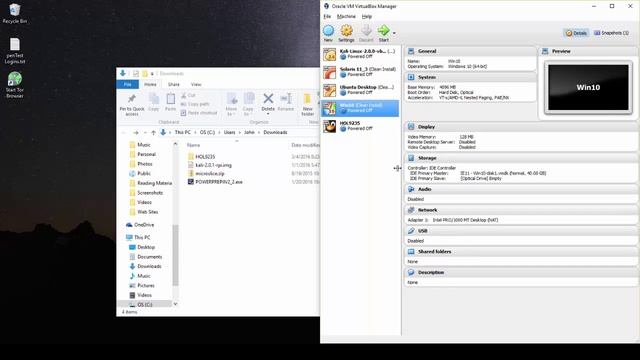Open the Storage section header
Viewport: 640px width, 360px height.
tap(521, 158)
